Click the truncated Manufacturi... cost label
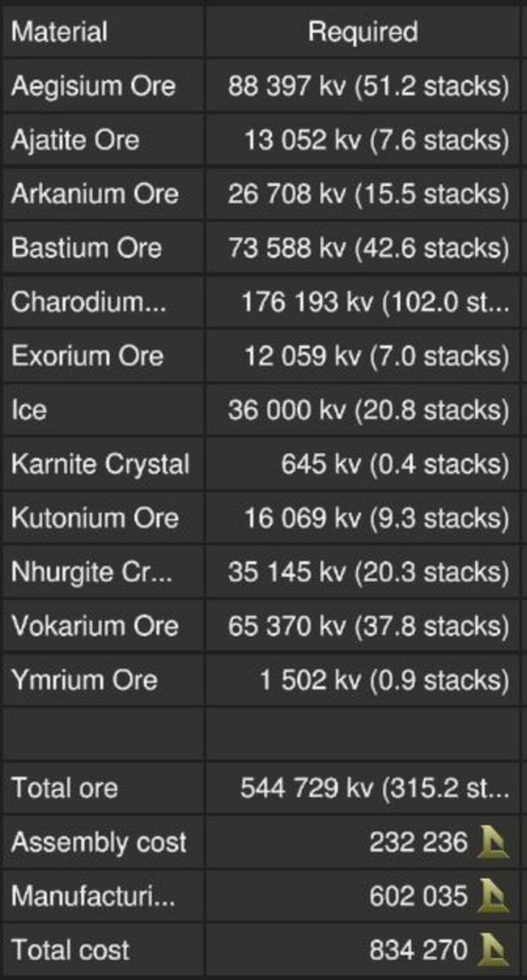This screenshot has height=980, width=527. tap(93, 896)
